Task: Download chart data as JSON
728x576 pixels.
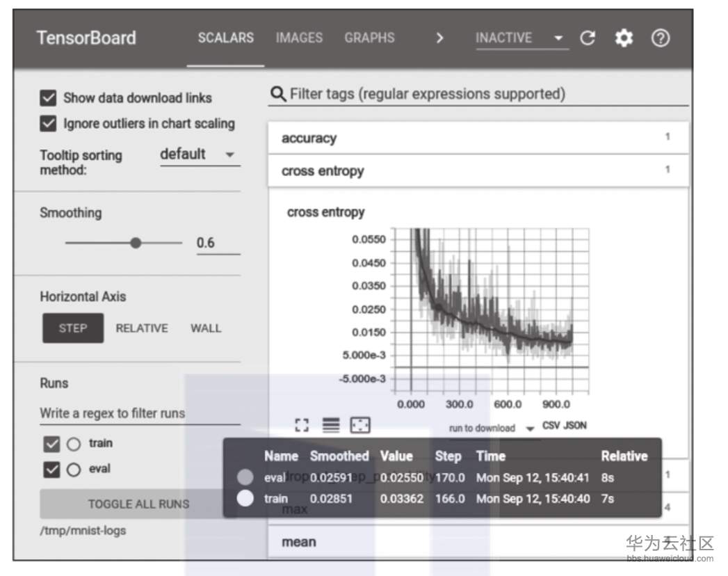Action: point(575,426)
